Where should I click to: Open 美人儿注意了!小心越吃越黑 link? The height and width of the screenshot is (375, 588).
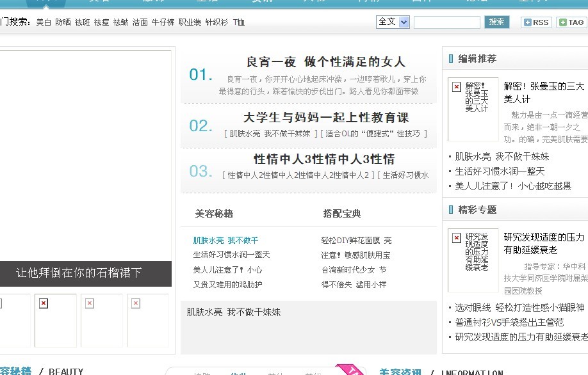513,186
